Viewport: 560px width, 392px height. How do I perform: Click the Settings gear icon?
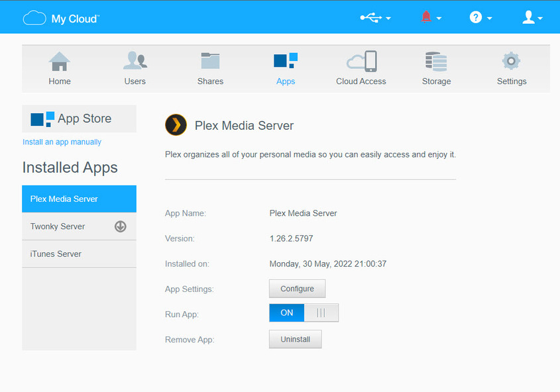pos(511,61)
